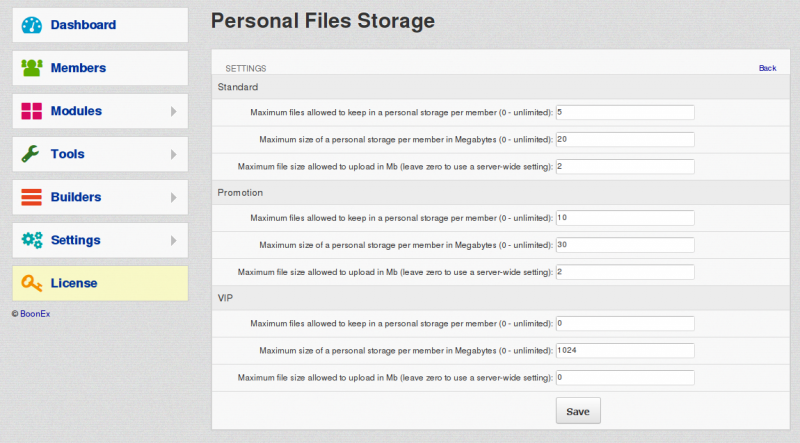Save the storage settings
This screenshot has height=443, width=800.
tap(578, 411)
